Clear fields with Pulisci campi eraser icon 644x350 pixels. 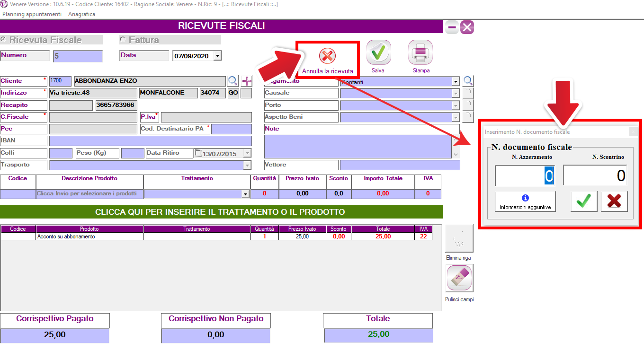[x=459, y=278]
